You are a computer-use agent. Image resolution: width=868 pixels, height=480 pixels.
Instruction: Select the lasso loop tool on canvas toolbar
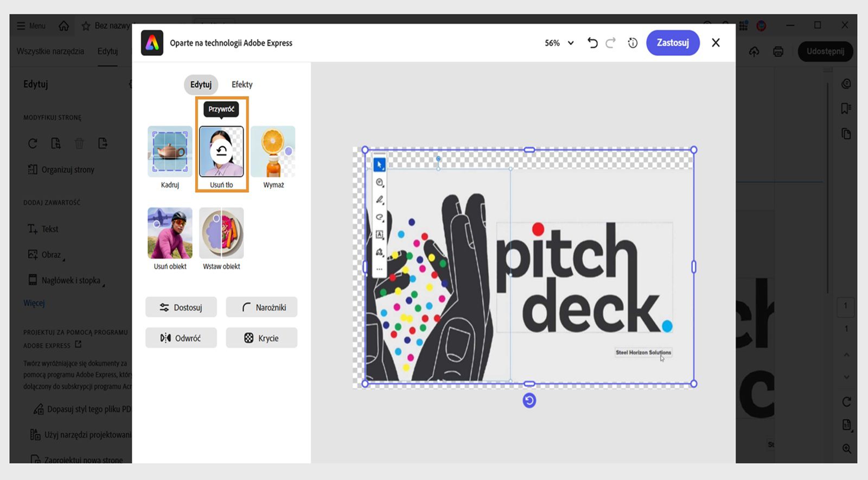[x=380, y=217]
